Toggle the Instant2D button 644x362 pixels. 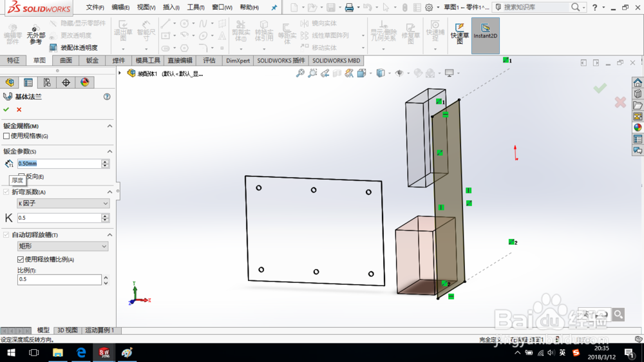(x=486, y=35)
